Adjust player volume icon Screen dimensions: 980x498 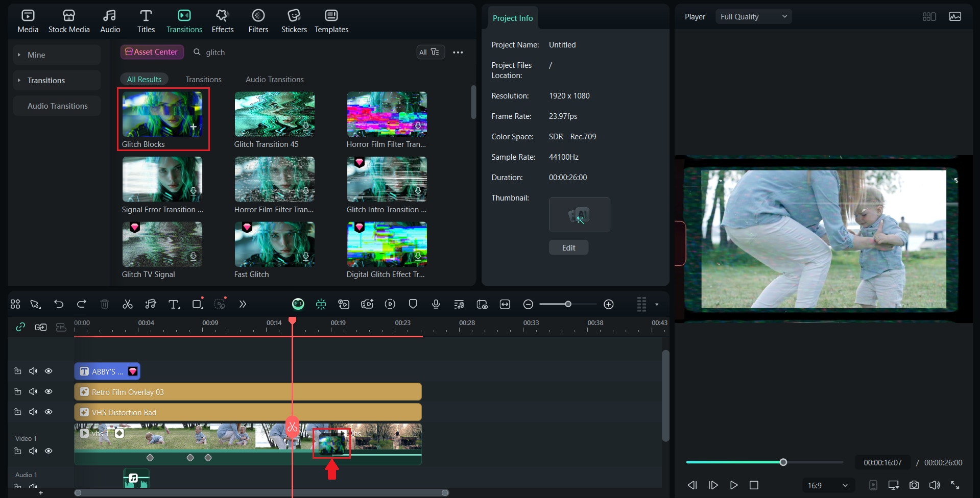[935, 485]
